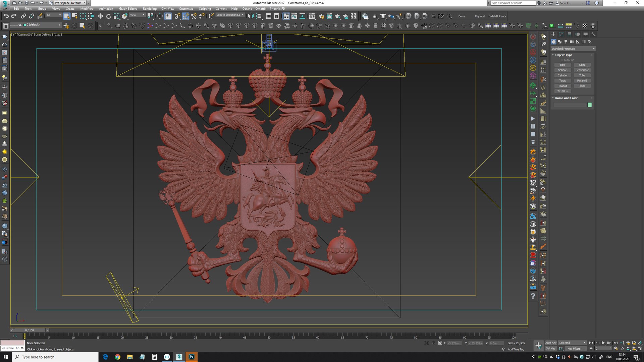Activate the Select and Scale tool
The width and height of the screenshot is (644, 362).
[116, 16]
